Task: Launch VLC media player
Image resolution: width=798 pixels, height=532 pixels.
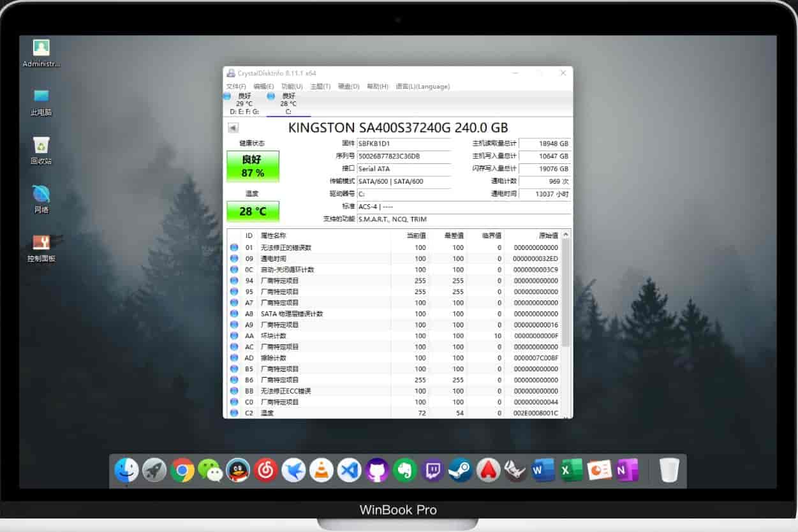Action: (321, 471)
